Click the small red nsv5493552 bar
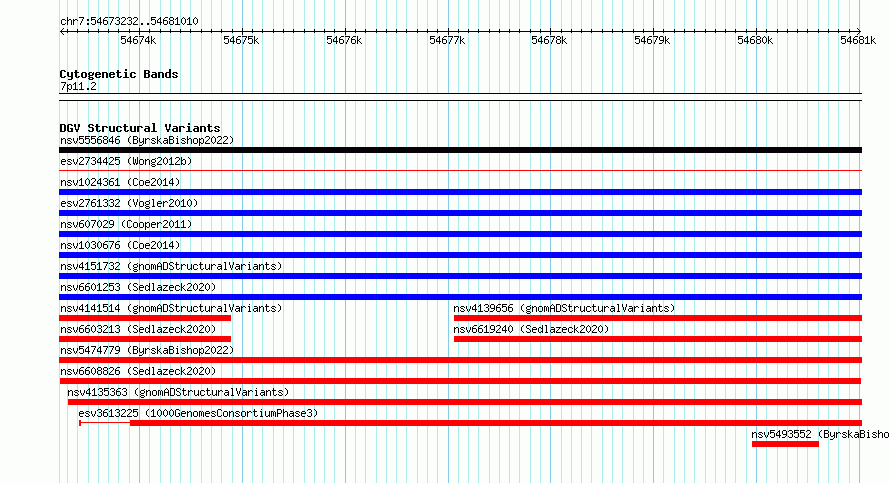The image size is (890, 483). [786, 444]
